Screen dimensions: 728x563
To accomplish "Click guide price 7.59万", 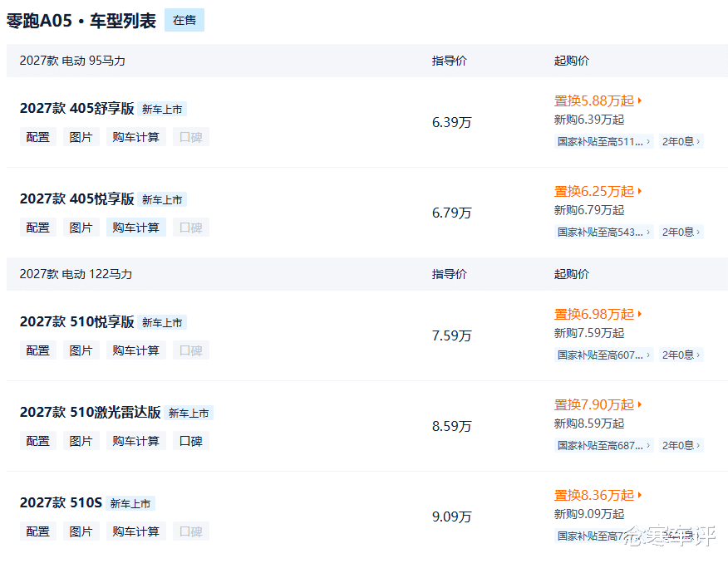I will (451, 335).
